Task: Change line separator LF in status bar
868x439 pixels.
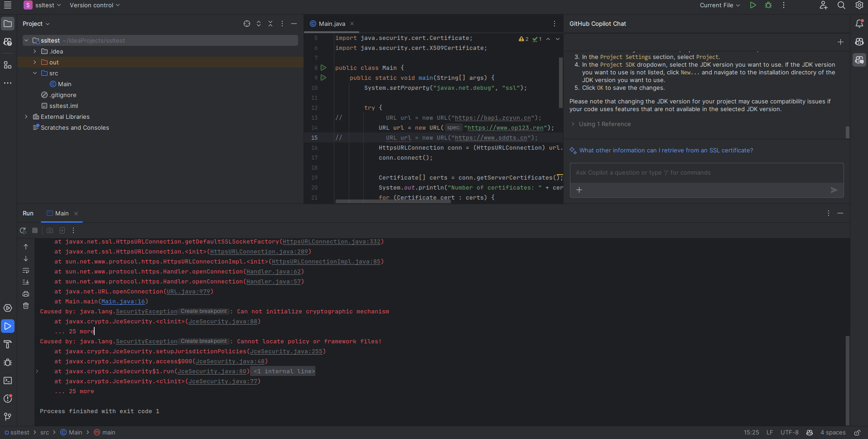Action: (770, 433)
